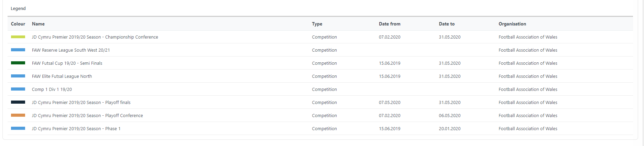Open JD Cymru Premier Phase 1 competition
The image size is (644, 146).
click(76, 129)
